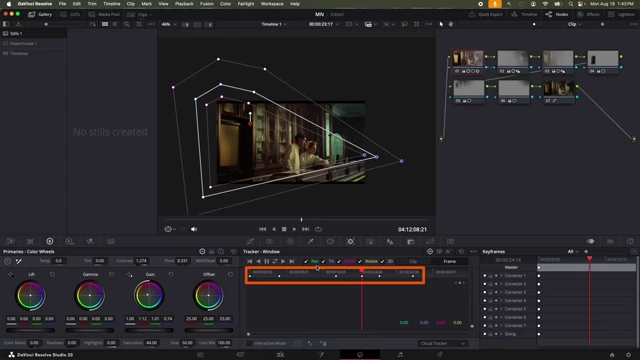The width and height of the screenshot is (640, 360).
Task: Open the viewer zoom percentage dropdown
Action: [x=169, y=24]
